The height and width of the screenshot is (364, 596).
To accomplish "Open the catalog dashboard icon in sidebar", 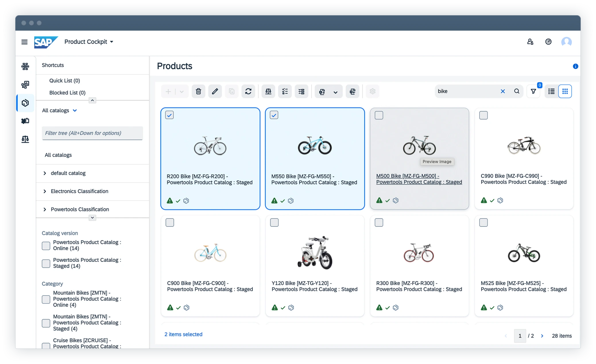I will click(25, 85).
